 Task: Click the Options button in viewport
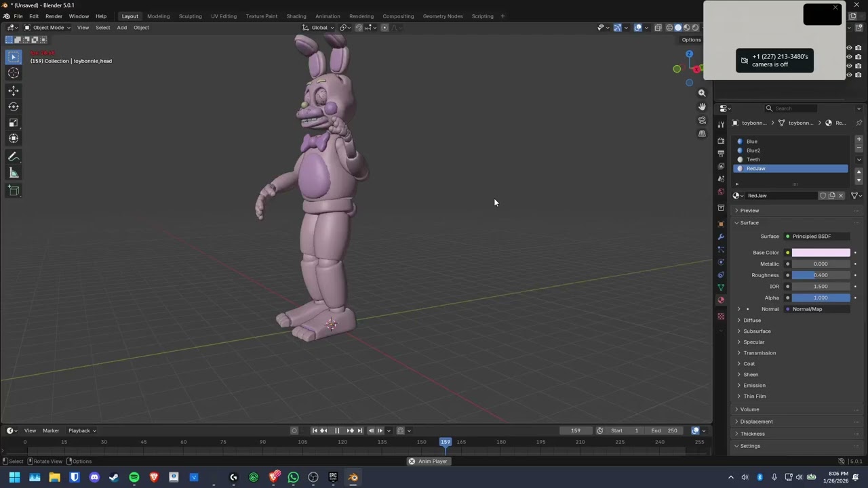691,40
